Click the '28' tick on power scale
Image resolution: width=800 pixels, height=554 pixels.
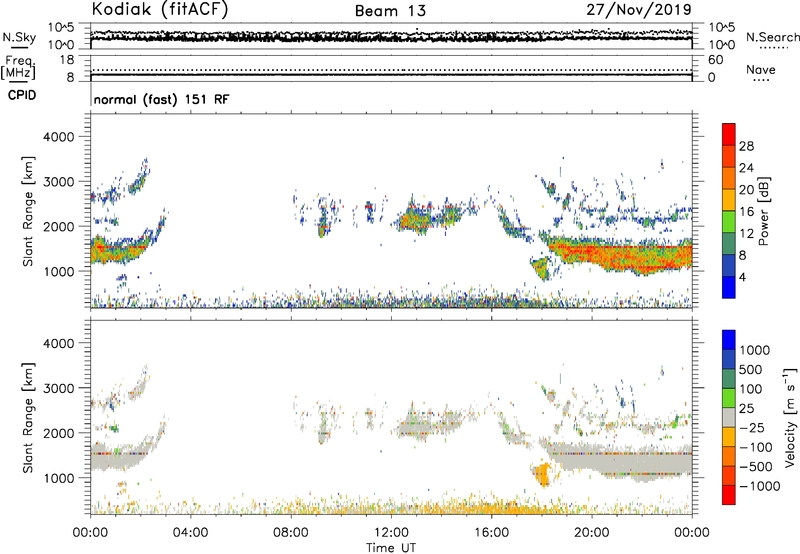(746, 146)
